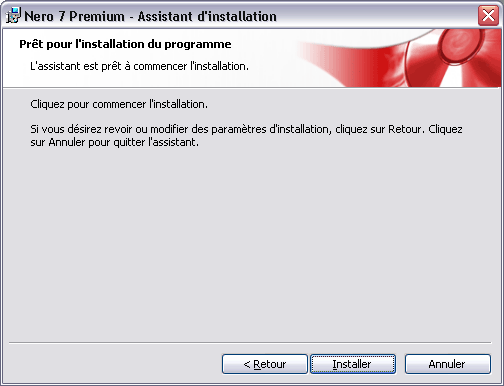504x386 pixels.
Task: Click the heading 'Prêt pour l'installation du programme'
Action: (125, 44)
